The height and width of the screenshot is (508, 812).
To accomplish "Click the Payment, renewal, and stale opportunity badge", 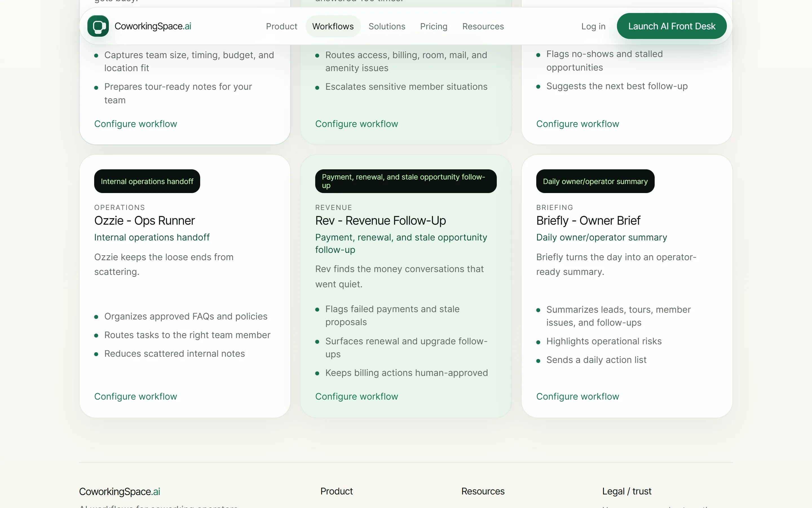I will tap(406, 181).
